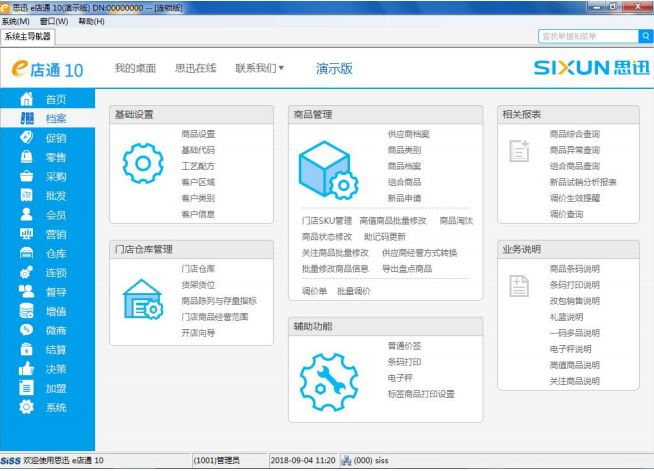
Task: Open the 采购 purchasing basket icon
Action: (x=26, y=176)
